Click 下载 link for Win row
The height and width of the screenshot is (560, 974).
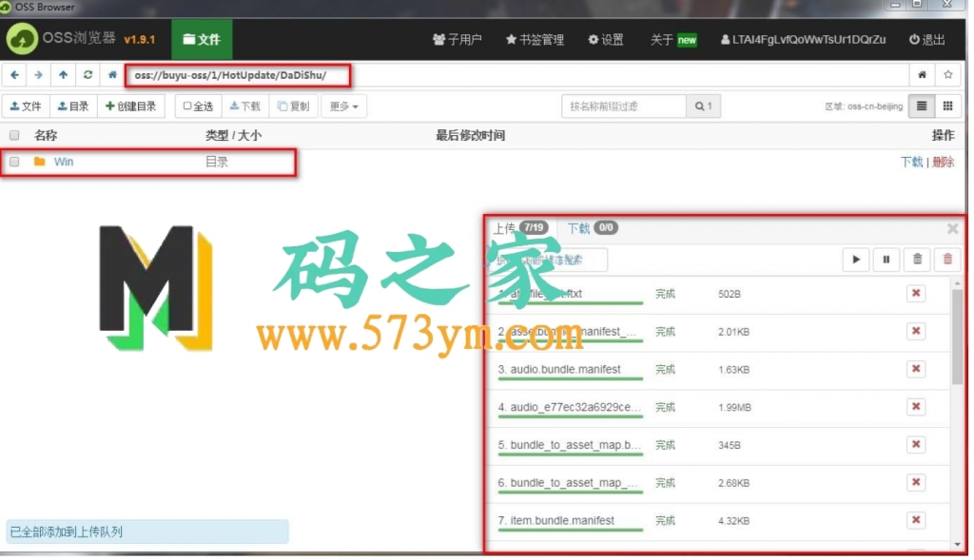pyautogui.click(x=911, y=162)
